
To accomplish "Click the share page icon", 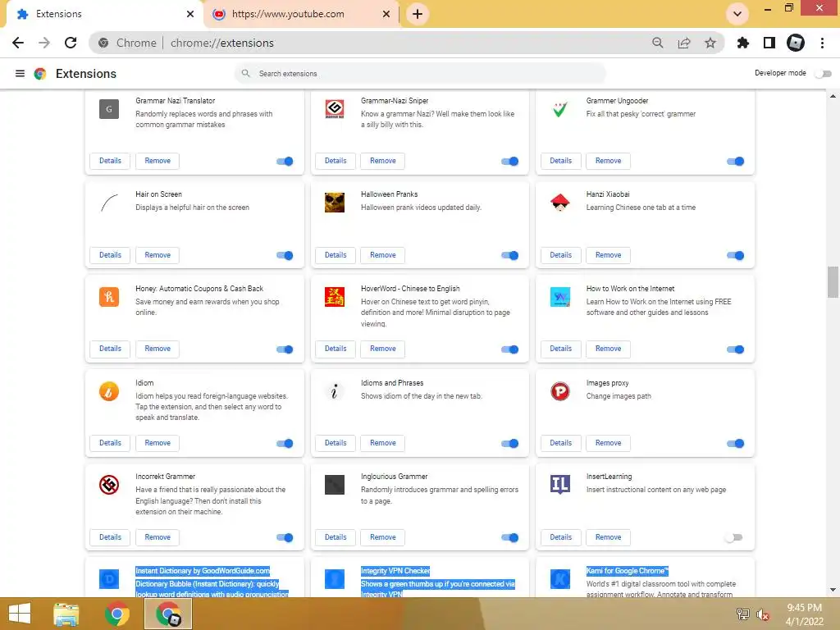I will point(684,43).
